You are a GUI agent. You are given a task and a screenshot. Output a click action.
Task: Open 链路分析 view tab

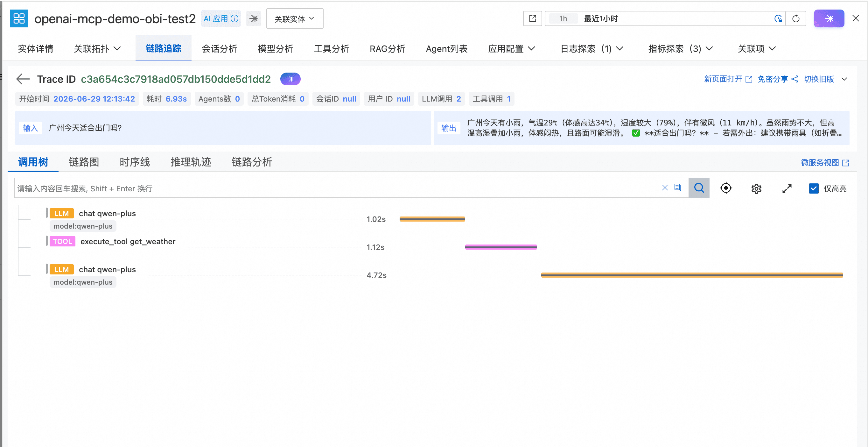(x=252, y=162)
